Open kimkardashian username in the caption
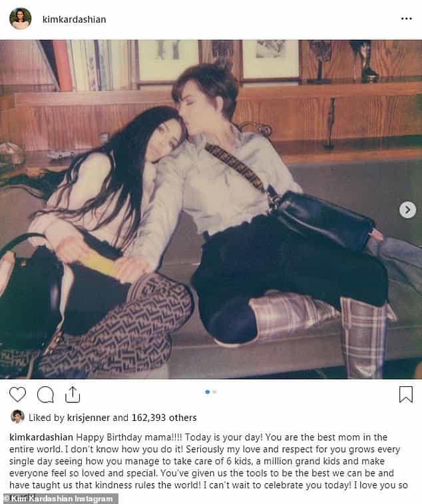The image size is (422, 504). click(41, 438)
